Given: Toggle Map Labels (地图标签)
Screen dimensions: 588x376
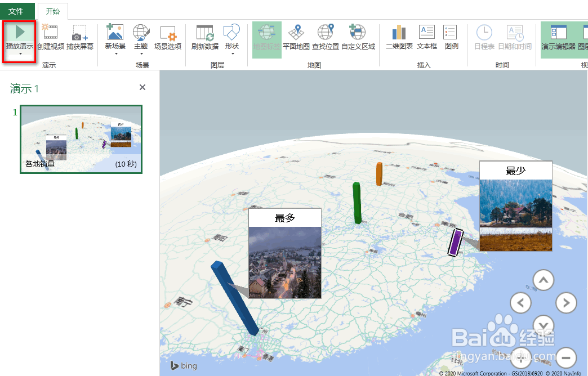Looking at the screenshot, I should 266,39.
